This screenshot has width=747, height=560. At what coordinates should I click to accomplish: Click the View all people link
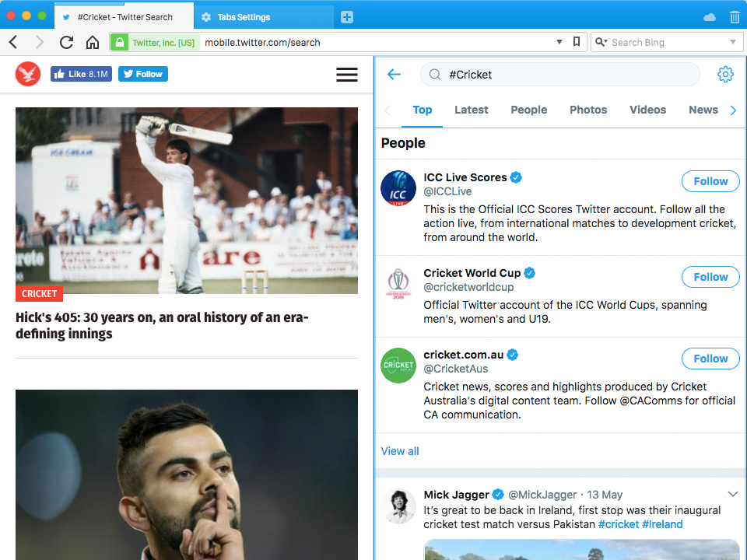coord(400,451)
